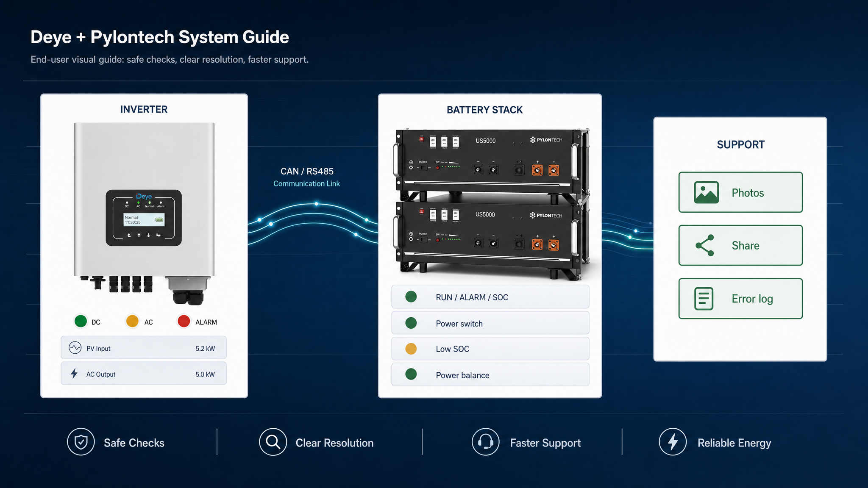868x488 pixels.
Task: Click the AC Output label
Action: click(x=101, y=374)
